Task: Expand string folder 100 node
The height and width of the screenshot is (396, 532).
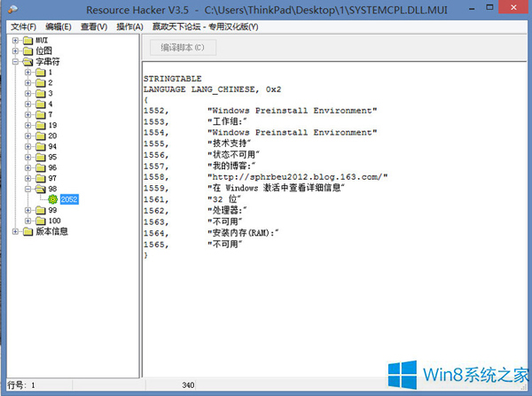Action: point(27,221)
